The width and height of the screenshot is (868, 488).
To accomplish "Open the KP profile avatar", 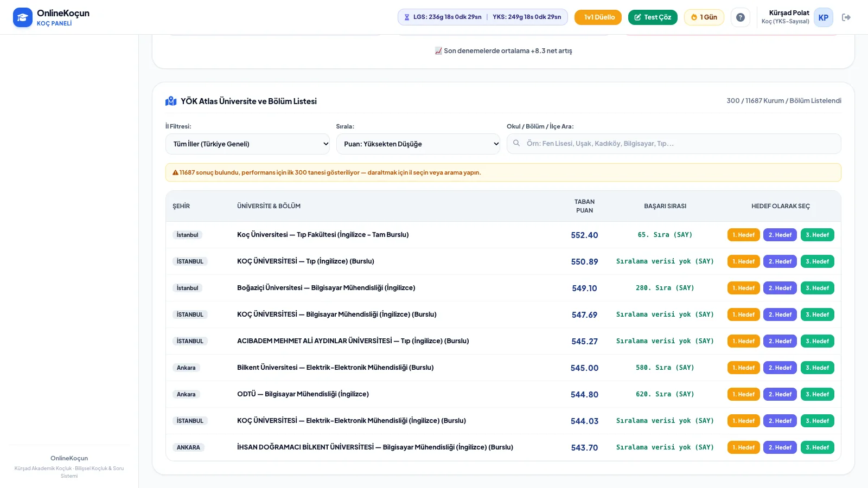I will (x=824, y=17).
